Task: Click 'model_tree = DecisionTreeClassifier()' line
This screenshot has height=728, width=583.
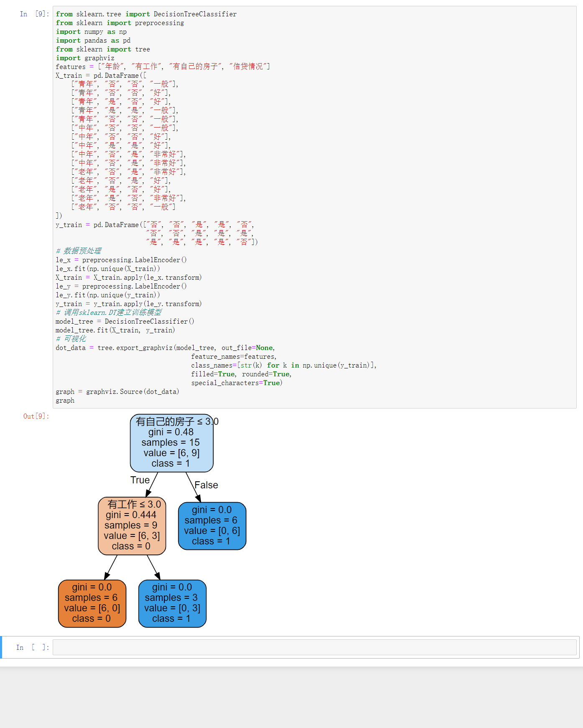Action: click(125, 321)
